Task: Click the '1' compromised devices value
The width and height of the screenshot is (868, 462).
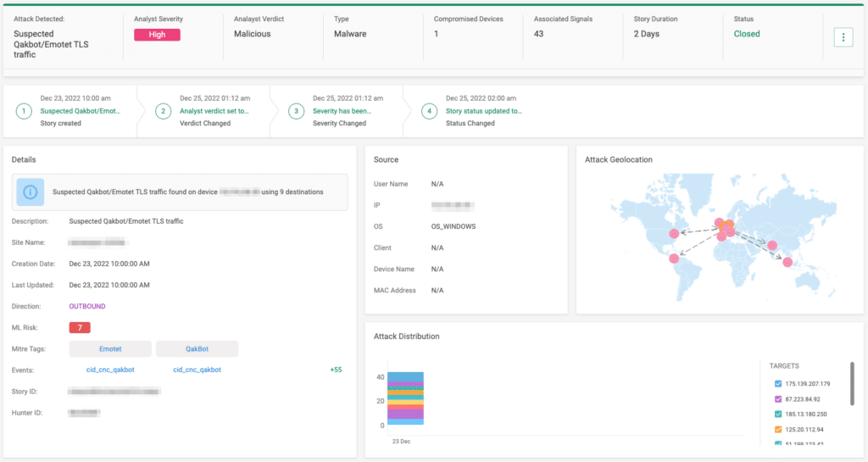Action: pos(437,34)
